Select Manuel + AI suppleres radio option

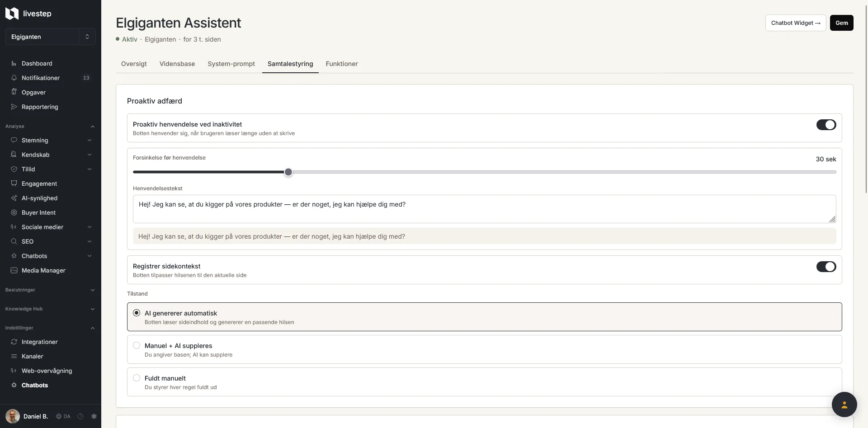point(137,345)
